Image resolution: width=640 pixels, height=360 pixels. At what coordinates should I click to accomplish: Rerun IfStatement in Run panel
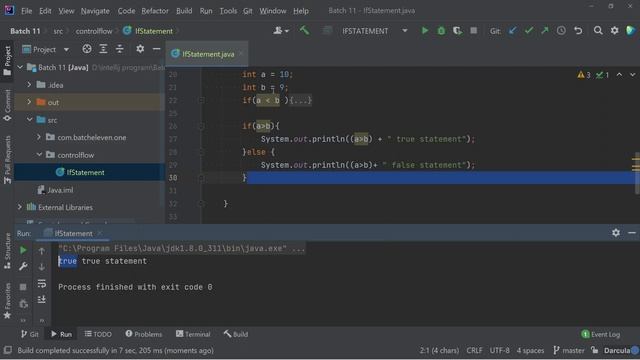click(x=23, y=250)
